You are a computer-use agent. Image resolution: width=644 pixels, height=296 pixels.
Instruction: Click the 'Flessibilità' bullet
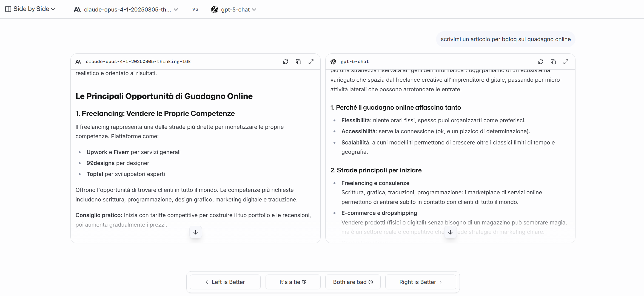coord(433,120)
